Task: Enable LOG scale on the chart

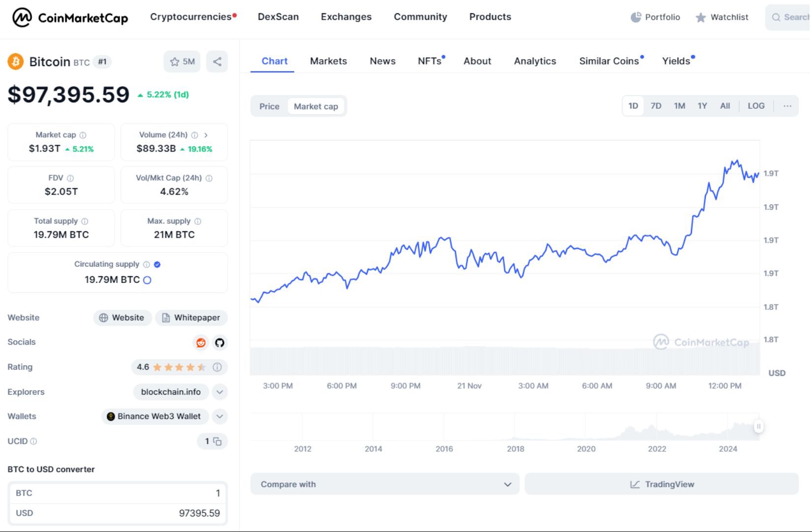Action: 756,106
